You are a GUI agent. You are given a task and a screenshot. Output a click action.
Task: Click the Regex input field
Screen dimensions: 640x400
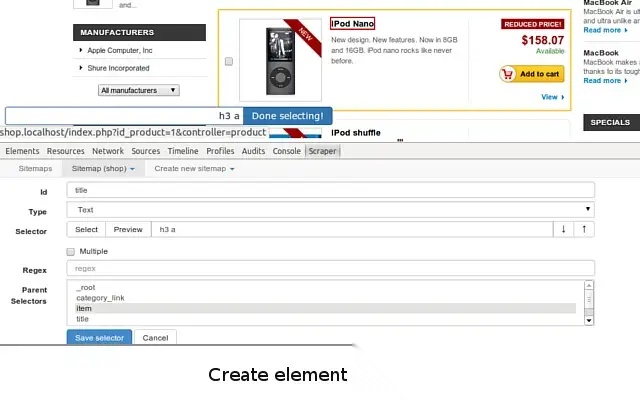click(x=331, y=269)
